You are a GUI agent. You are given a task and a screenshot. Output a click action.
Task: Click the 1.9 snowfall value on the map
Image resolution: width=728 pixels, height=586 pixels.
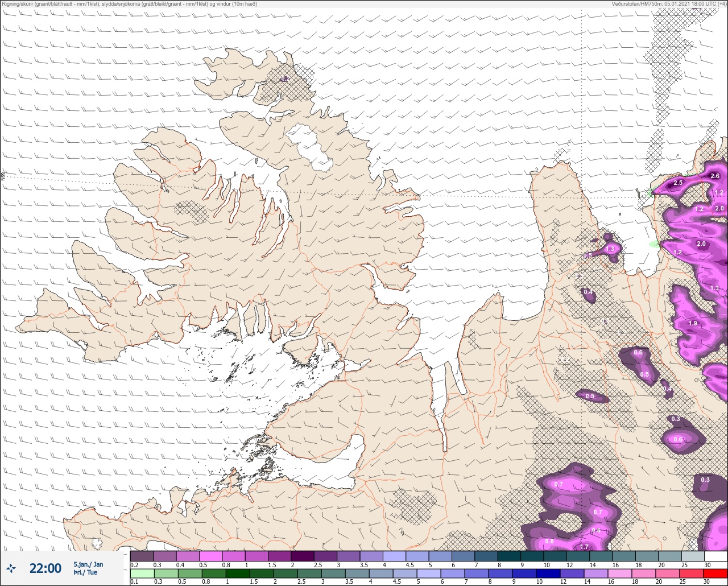coord(693,323)
